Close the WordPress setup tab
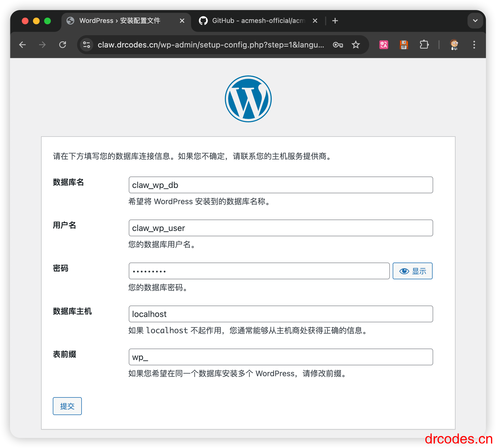 click(x=182, y=21)
